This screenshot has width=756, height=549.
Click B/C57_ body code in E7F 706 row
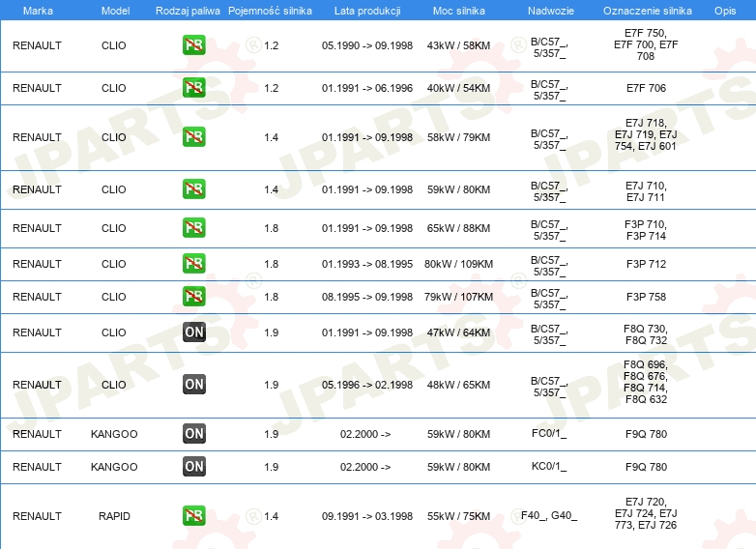pos(549,90)
